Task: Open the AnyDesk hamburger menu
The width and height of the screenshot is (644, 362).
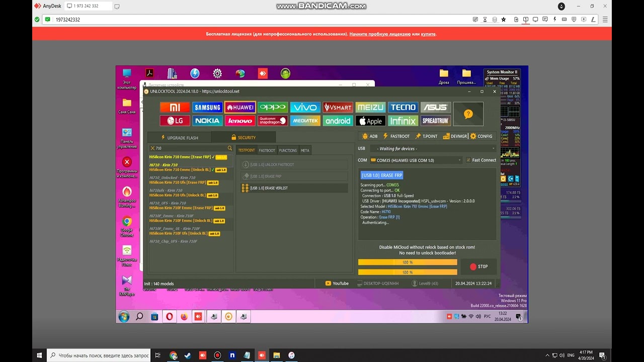Action: coord(606,20)
